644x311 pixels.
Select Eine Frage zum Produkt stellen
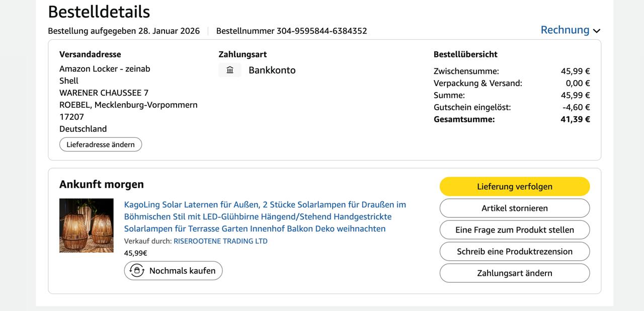click(x=514, y=230)
